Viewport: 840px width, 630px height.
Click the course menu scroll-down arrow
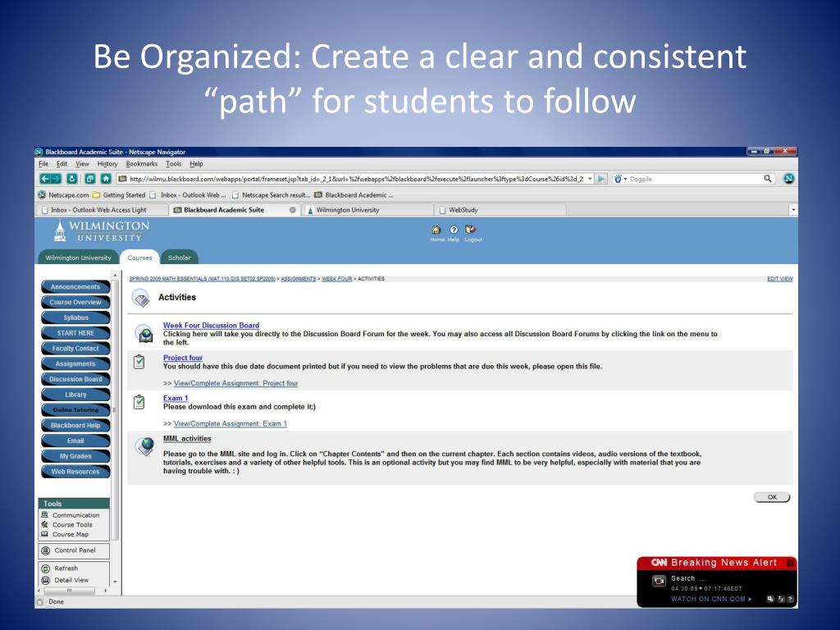(x=115, y=582)
